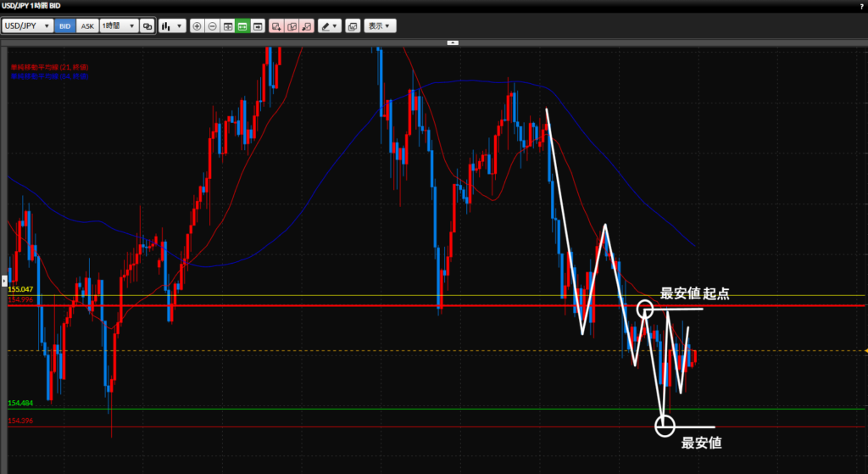Open the chart type candlestick dropdown

point(172,26)
